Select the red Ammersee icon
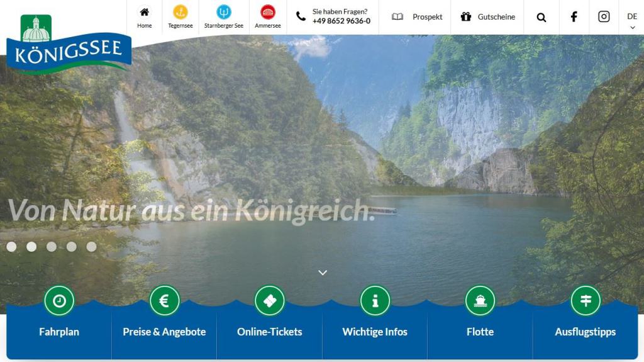 (268, 12)
